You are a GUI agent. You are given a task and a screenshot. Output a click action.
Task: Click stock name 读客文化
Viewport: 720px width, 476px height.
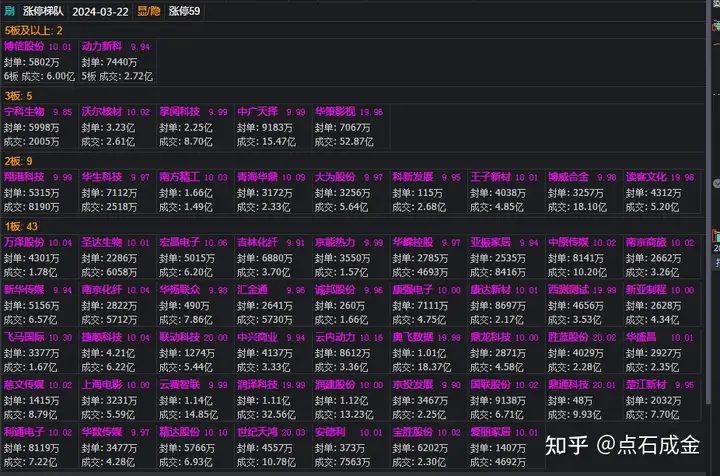point(646,177)
